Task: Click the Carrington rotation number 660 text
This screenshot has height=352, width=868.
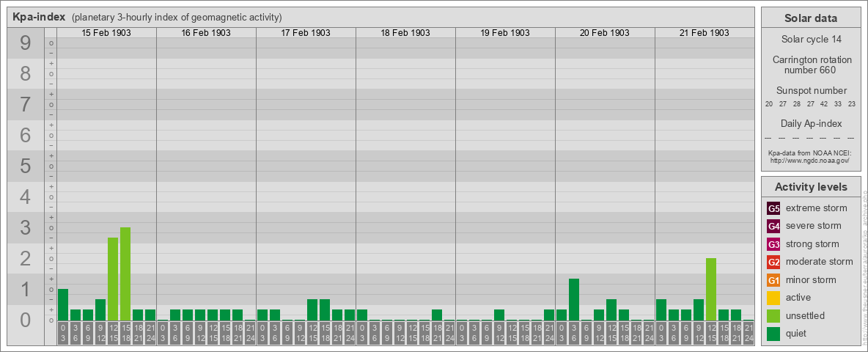Action: (x=810, y=65)
